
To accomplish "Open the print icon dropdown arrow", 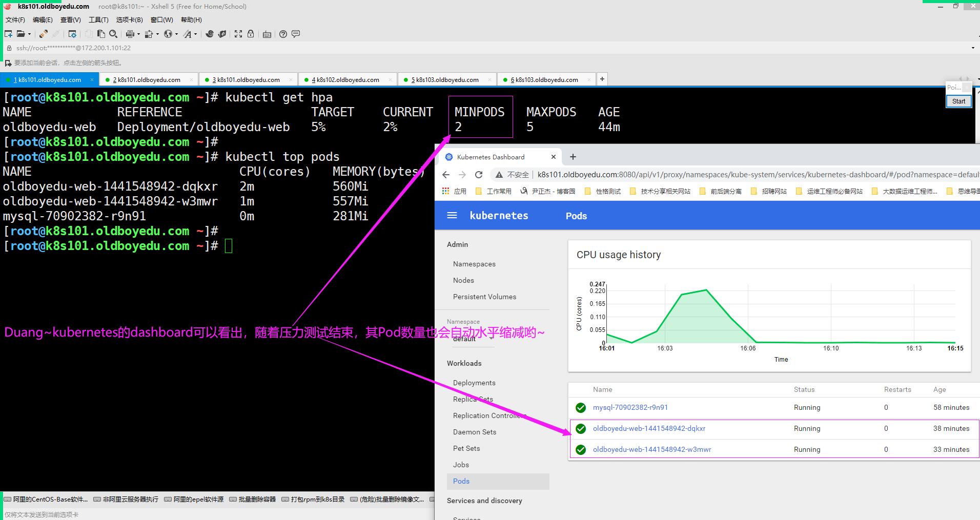I will (138, 34).
